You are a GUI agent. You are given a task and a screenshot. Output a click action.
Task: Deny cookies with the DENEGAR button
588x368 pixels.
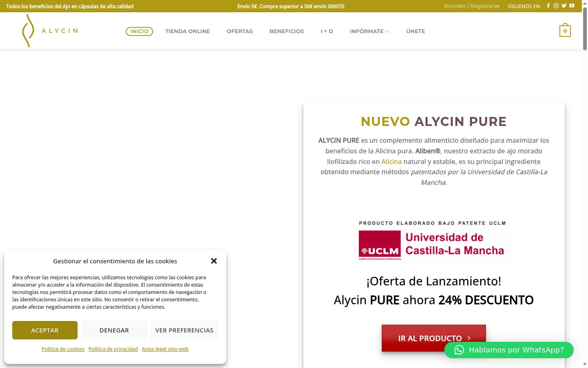coord(114,330)
